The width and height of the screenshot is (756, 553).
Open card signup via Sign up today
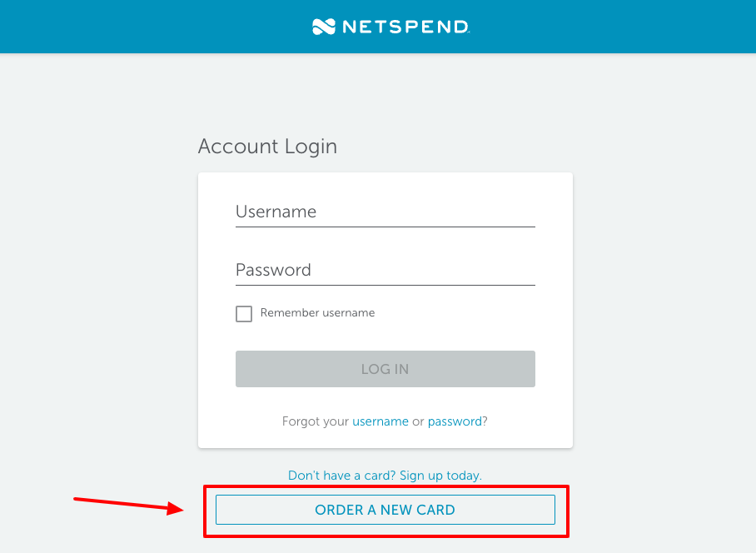click(440, 476)
